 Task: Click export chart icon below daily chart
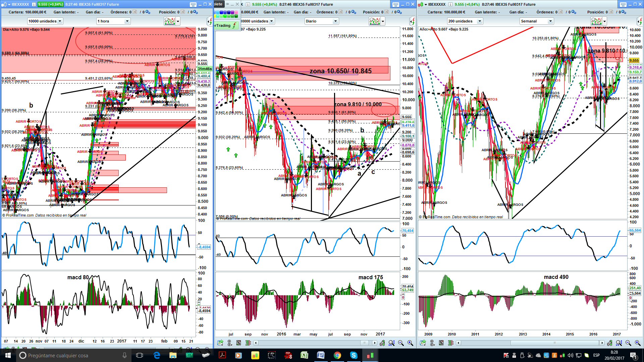[220, 343]
